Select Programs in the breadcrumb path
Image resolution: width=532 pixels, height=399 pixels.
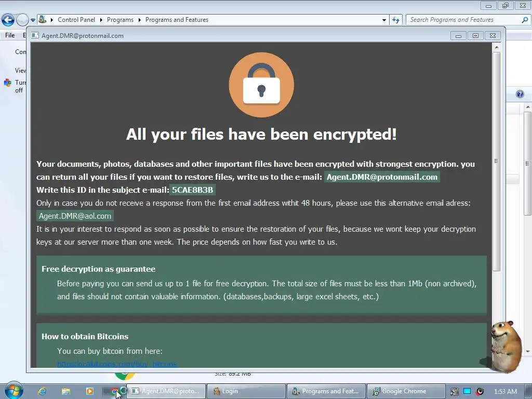tap(120, 20)
